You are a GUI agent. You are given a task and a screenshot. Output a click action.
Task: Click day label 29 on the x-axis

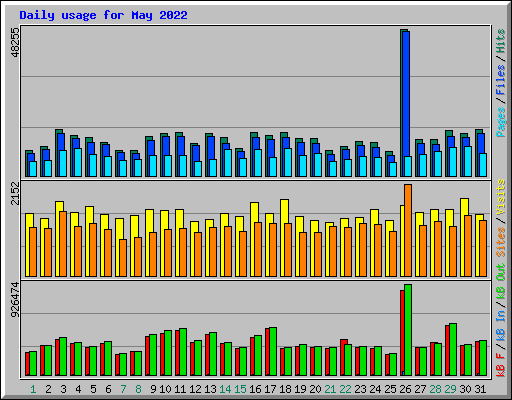450,389
